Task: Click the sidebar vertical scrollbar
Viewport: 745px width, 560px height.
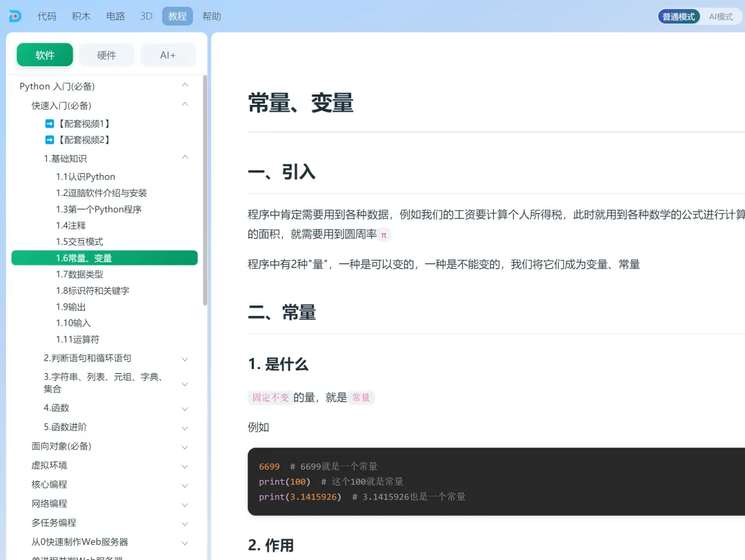Action: coord(205,190)
